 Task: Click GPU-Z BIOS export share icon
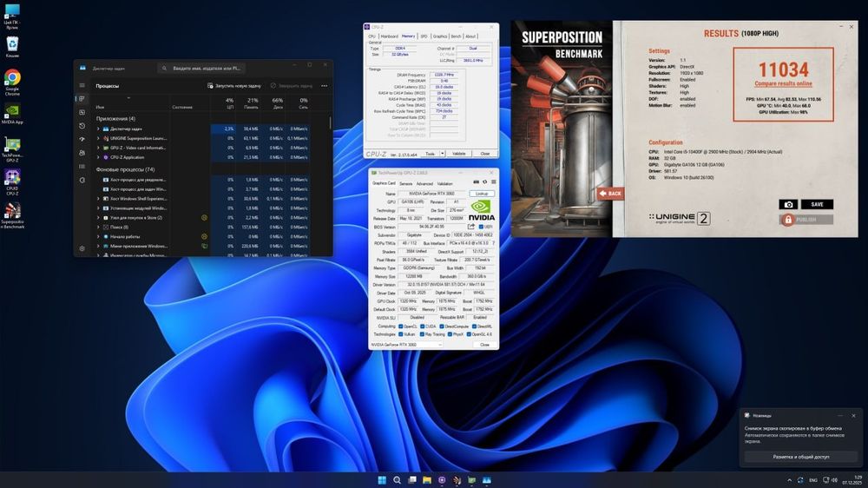tap(471, 227)
